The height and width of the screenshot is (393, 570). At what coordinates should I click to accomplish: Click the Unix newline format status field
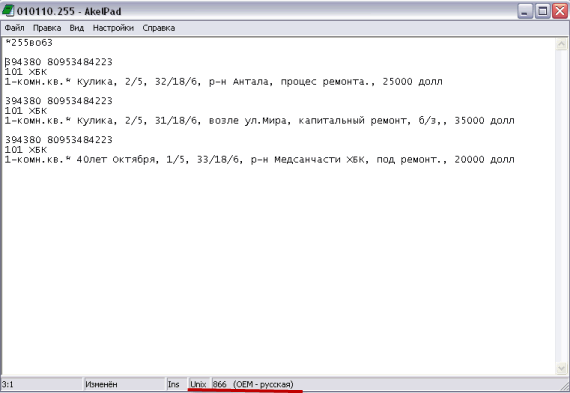[x=199, y=384]
